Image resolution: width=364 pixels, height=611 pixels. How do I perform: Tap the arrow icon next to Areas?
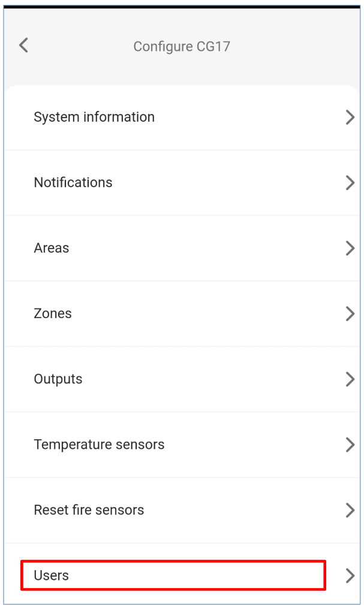tap(350, 248)
